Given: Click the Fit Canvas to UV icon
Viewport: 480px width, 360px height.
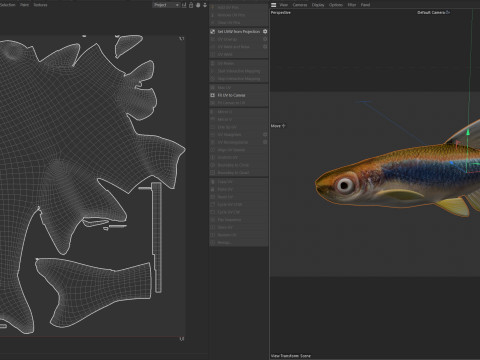Looking at the screenshot, I should tap(212, 103).
